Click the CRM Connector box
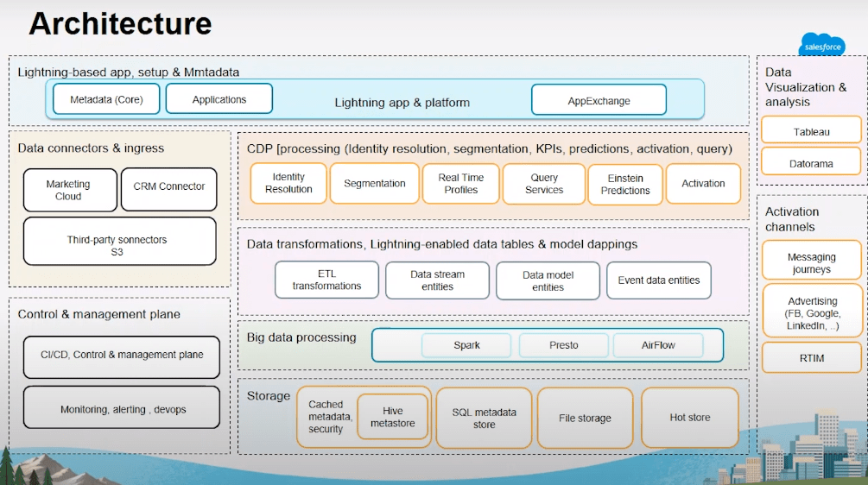 tap(169, 187)
